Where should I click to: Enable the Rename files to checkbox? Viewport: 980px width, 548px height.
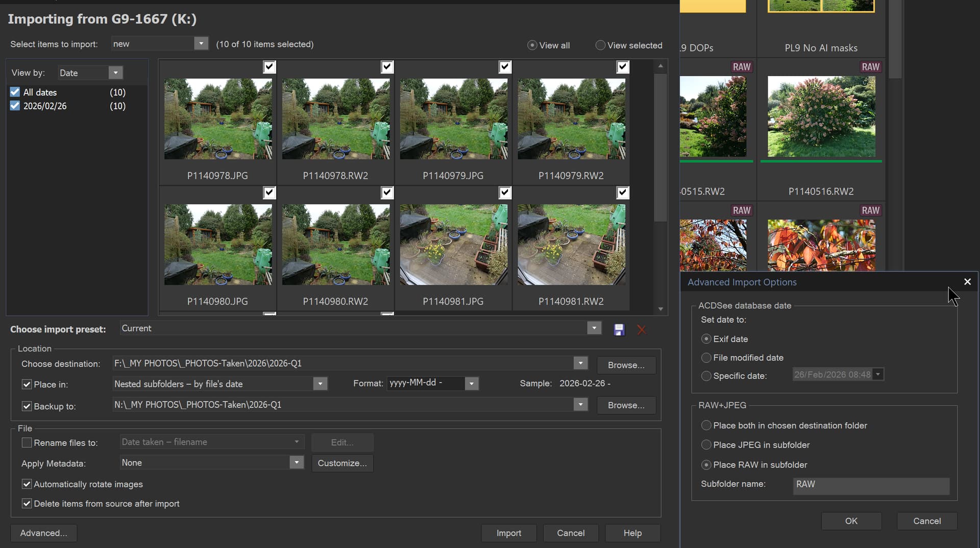click(27, 443)
